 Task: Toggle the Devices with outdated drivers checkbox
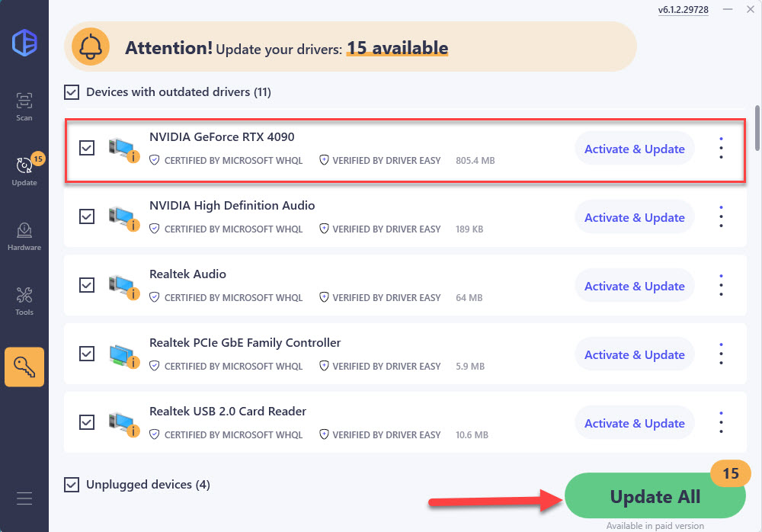[72, 92]
